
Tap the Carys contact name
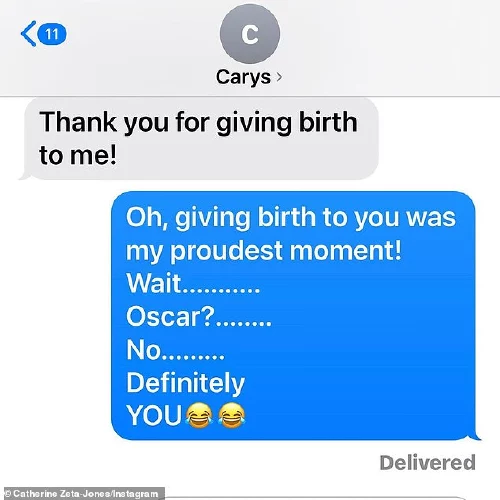pyautogui.click(x=243, y=77)
